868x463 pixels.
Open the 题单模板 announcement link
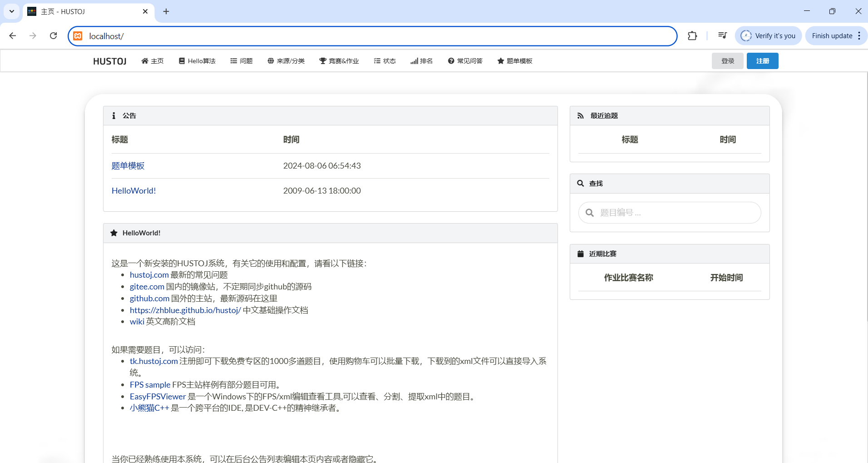128,166
